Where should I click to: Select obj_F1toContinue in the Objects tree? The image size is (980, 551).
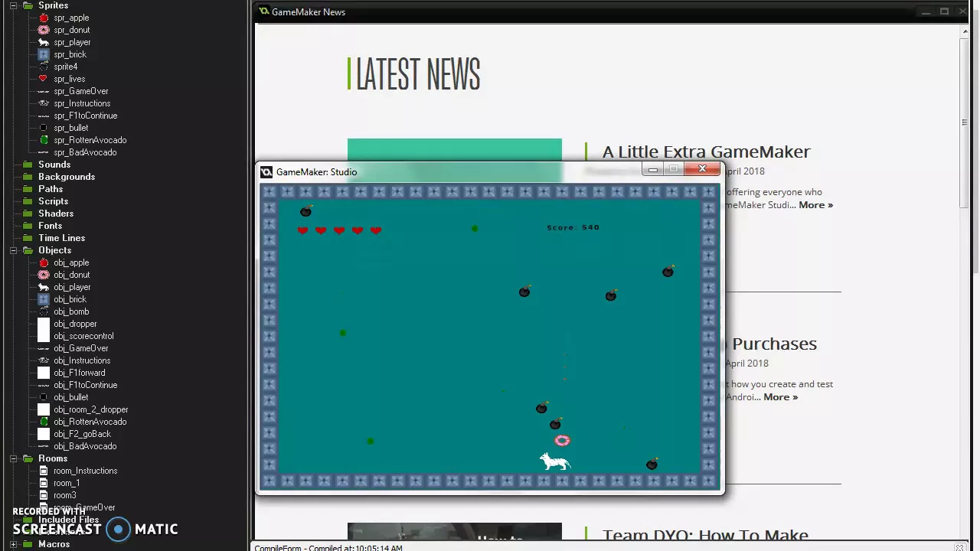coord(85,385)
